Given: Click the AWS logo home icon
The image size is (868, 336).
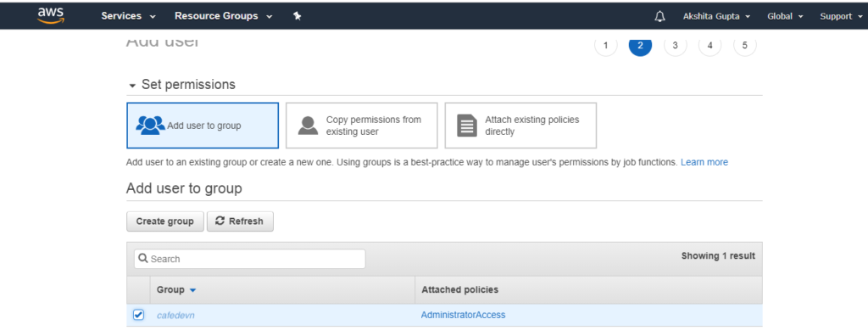Looking at the screenshot, I should tap(51, 15).
